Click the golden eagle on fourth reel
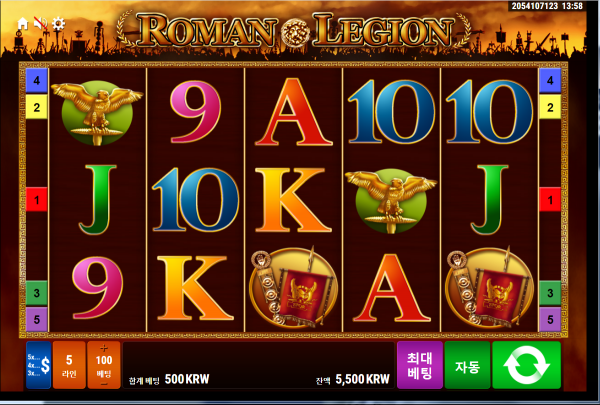Image resolution: width=600 pixels, height=405 pixels. (x=391, y=200)
